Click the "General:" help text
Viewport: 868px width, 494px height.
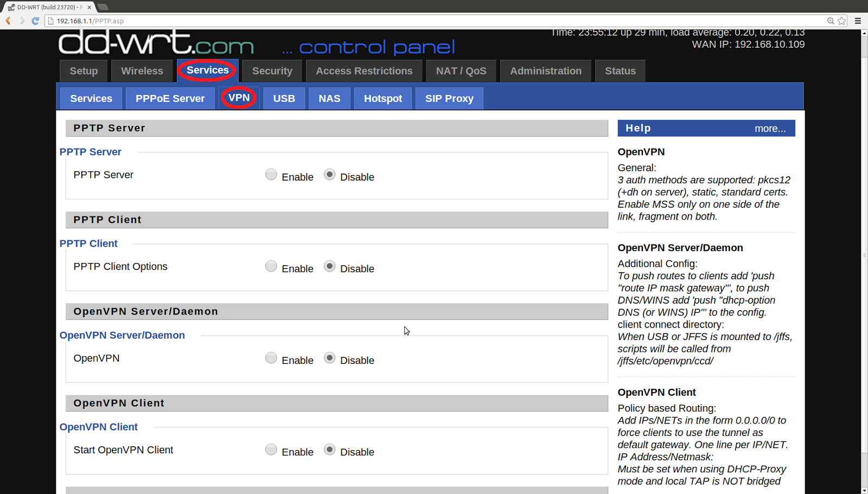pyautogui.click(x=637, y=168)
